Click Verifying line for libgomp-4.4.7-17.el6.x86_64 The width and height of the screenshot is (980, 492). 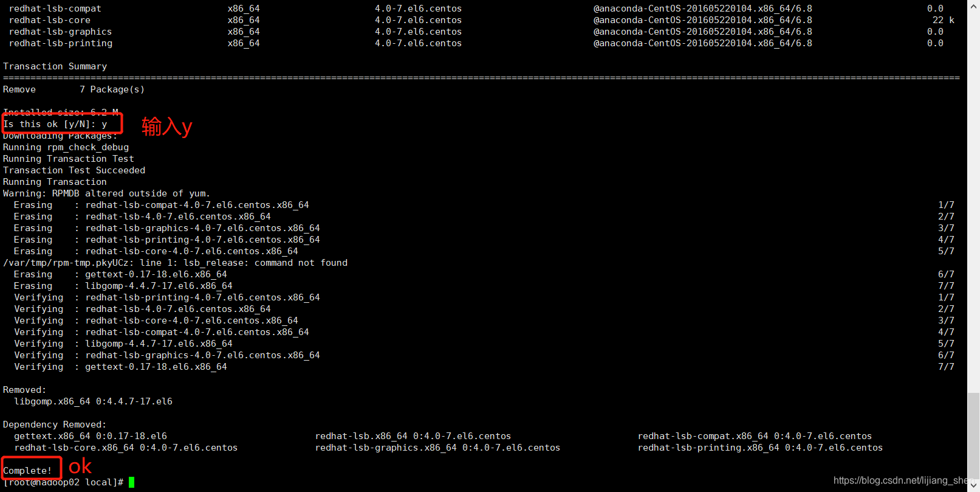[x=484, y=344]
